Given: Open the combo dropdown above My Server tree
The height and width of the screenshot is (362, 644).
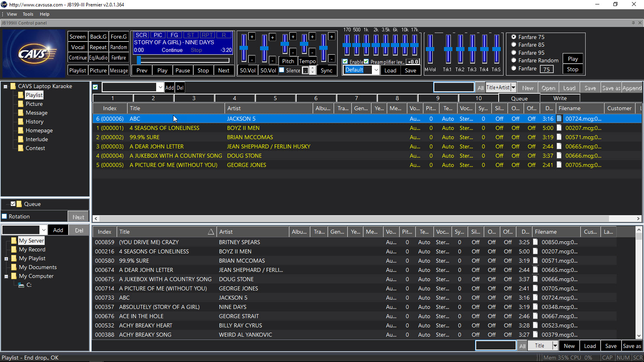Looking at the screenshot, I should [x=43, y=230].
